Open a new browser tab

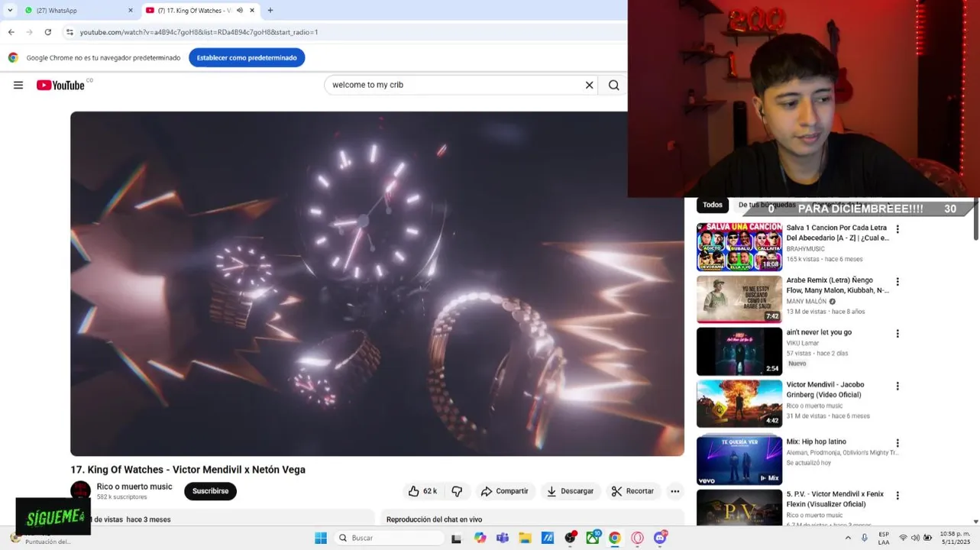(x=270, y=11)
